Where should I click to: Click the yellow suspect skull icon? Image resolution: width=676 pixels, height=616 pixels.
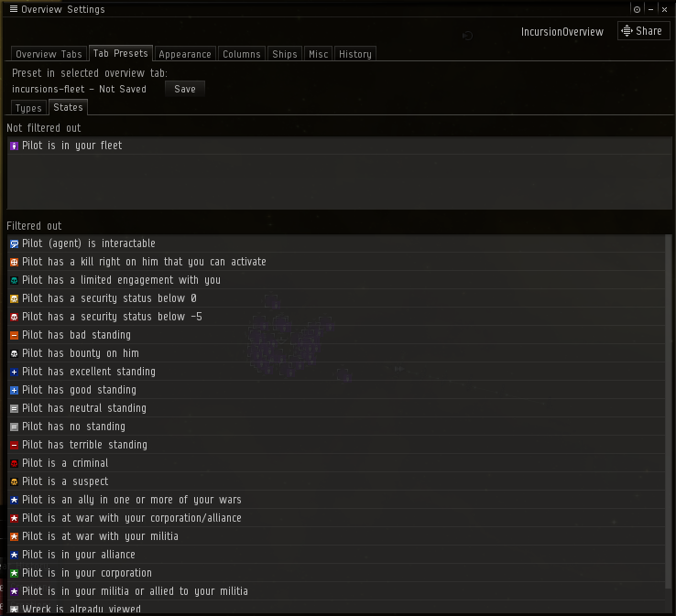click(x=15, y=482)
